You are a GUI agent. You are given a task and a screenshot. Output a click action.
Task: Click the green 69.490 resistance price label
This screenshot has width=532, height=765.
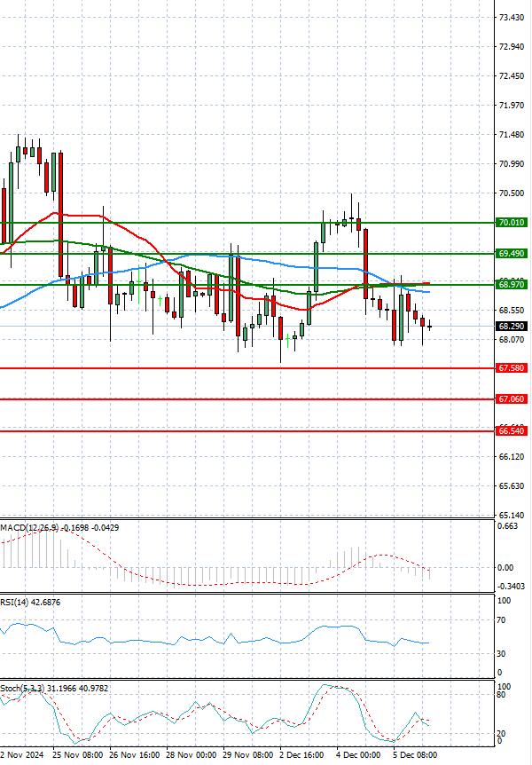pos(512,254)
